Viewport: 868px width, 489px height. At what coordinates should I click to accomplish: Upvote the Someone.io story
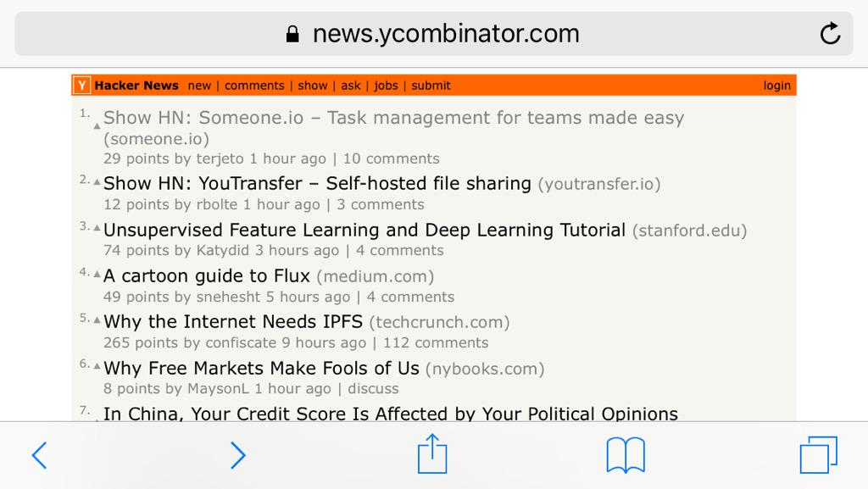[x=97, y=126]
